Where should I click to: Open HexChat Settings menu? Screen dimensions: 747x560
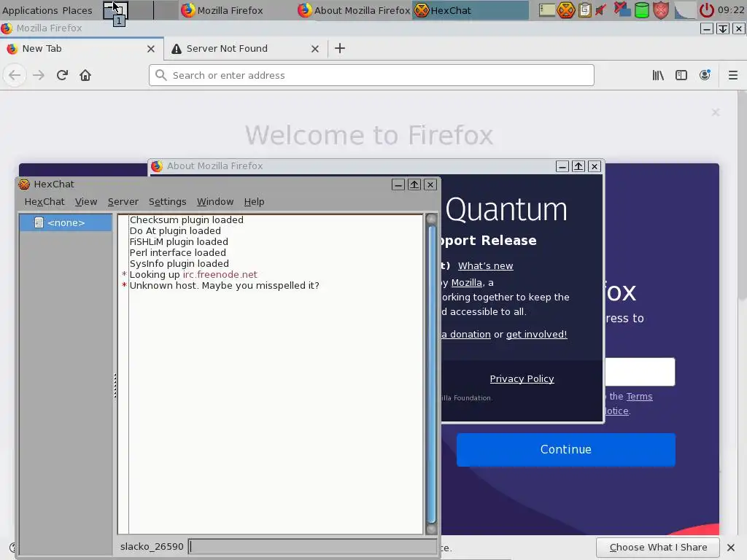[167, 201]
